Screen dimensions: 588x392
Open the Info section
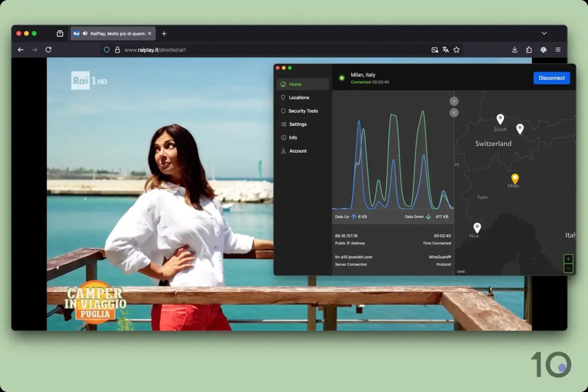pos(303,138)
